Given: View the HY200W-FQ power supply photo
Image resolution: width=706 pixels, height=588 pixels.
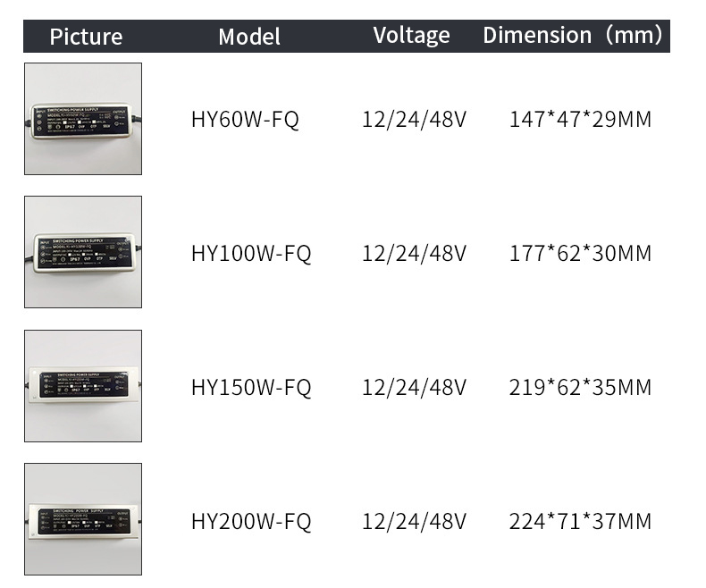Looking at the screenshot, I should pos(83,519).
